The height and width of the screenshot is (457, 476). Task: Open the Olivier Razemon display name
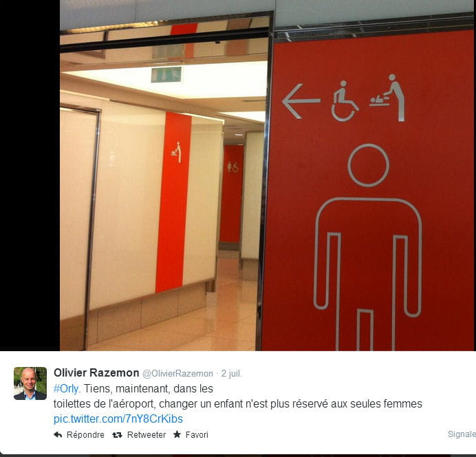pyautogui.click(x=96, y=373)
